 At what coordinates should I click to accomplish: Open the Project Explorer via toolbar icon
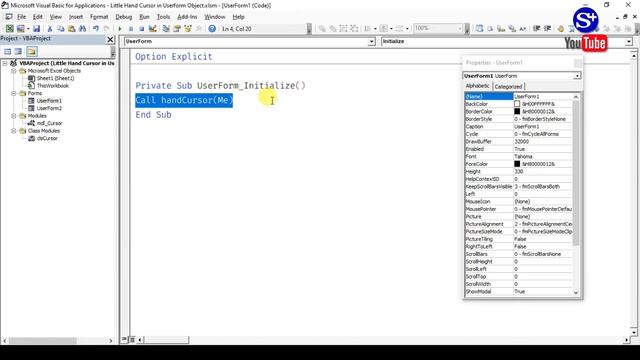coord(166,29)
